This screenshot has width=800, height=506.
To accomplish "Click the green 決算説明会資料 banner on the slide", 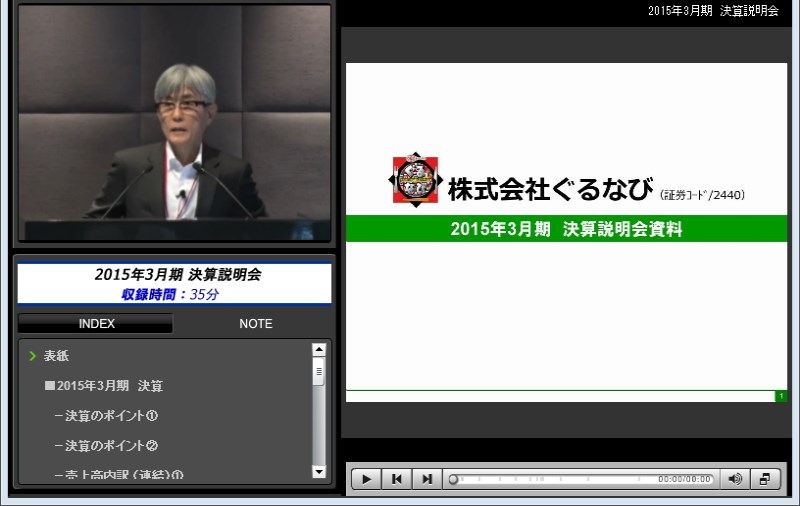I will [x=566, y=229].
